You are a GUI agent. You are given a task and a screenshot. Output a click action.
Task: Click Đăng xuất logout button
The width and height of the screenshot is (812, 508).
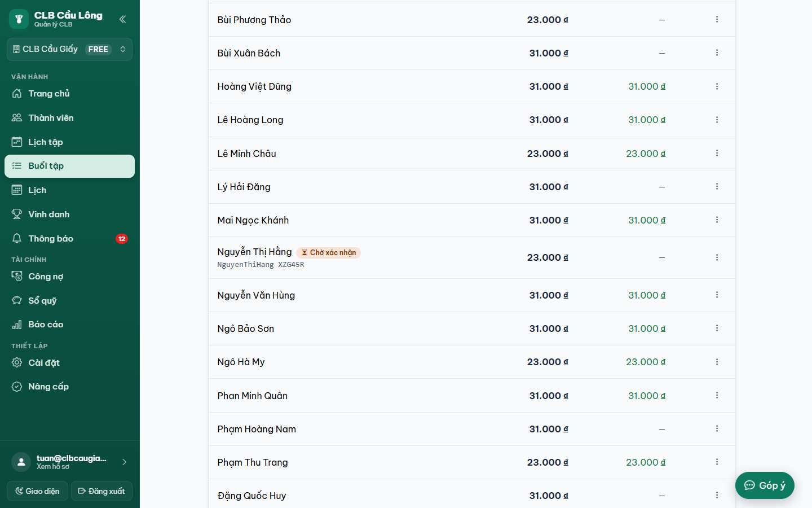pyautogui.click(x=101, y=491)
